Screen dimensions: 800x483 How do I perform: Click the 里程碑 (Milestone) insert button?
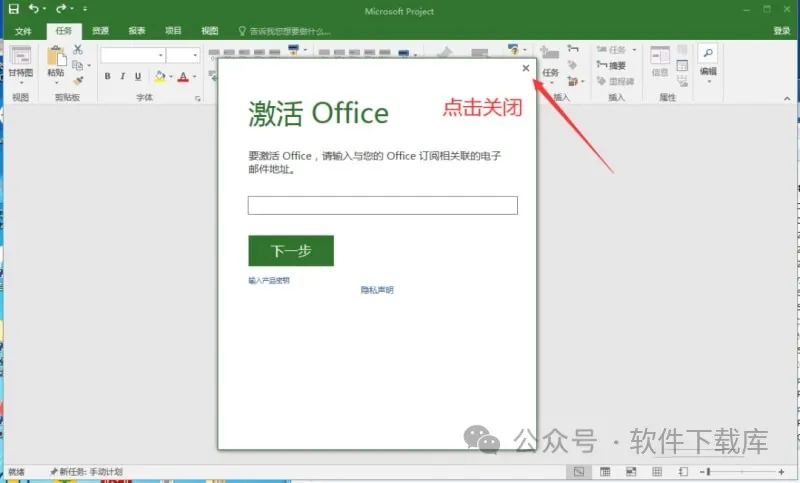click(615, 81)
